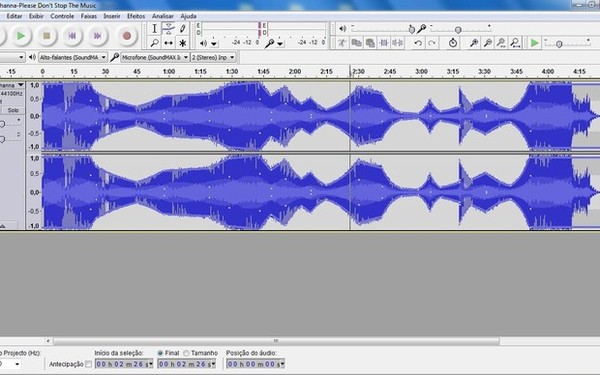
Task: Stop playback with the Stop button
Action: click(46, 36)
